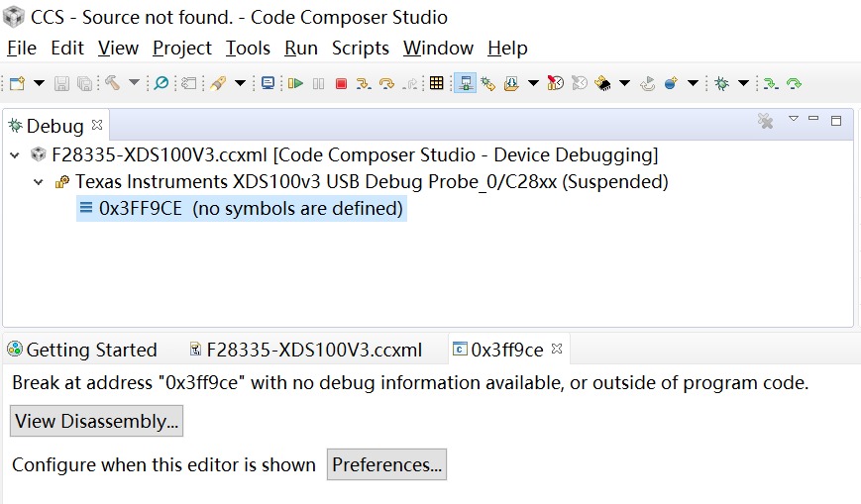Click the Preferences button
This screenshot has width=861, height=504.
[x=386, y=464]
